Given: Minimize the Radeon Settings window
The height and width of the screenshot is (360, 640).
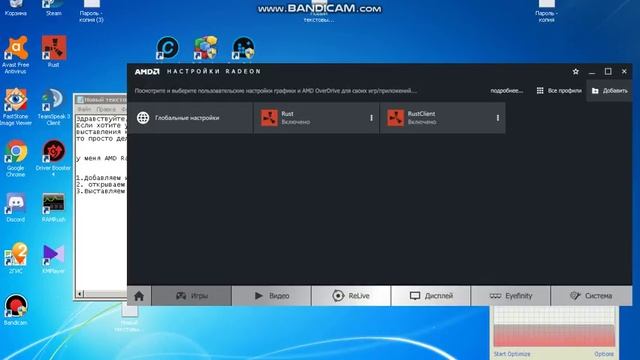Looking at the screenshot, I should tap(592, 72).
